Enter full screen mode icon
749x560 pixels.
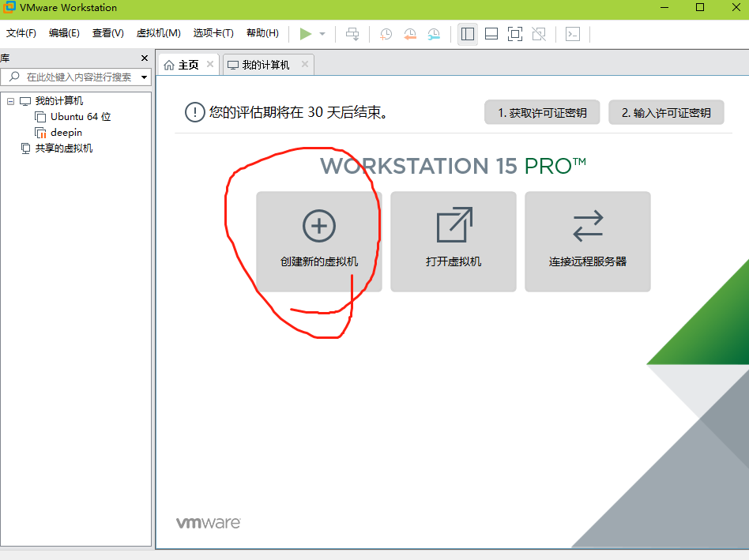pos(515,34)
